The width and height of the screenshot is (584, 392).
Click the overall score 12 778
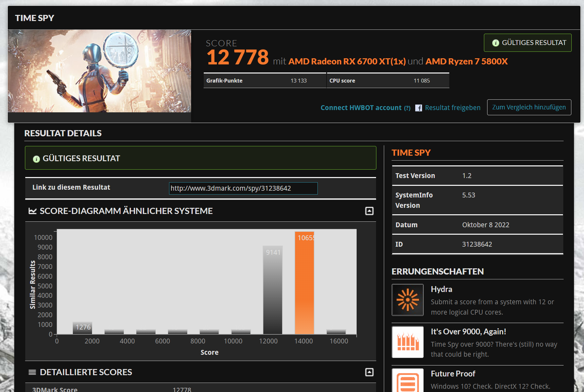(x=238, y=57)
